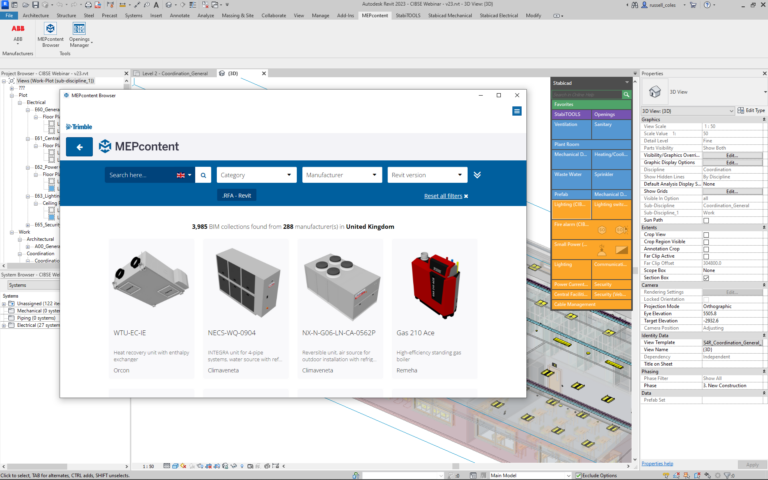Enable the Far Clip Active checkbox

706,256
